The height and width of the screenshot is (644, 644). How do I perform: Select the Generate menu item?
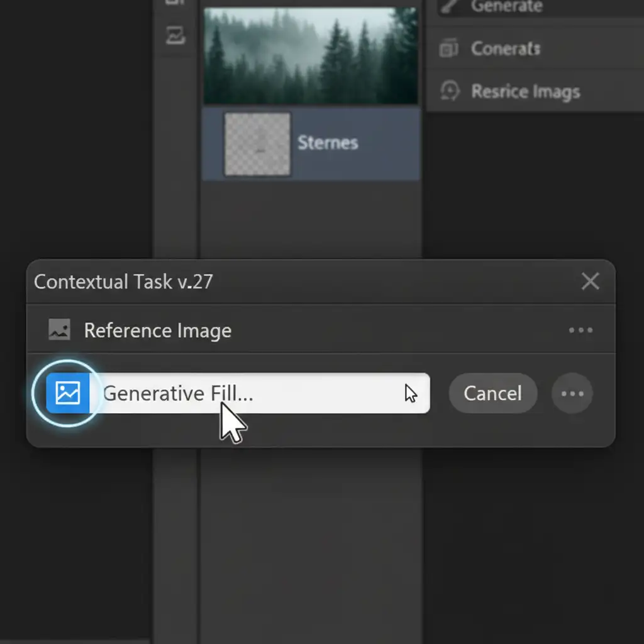click(506, 6)
